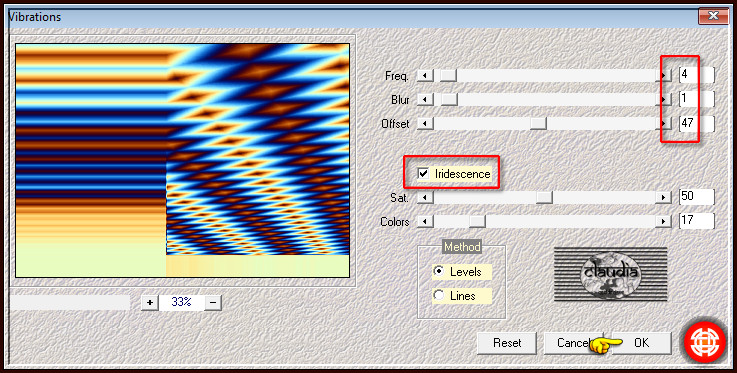Click the red globe logo icon

coord(706,342)
